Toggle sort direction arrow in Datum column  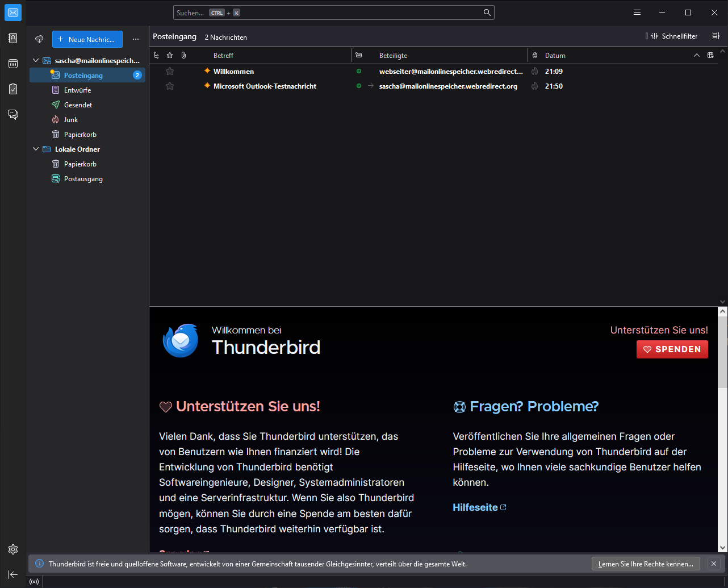tap(697, 55)
